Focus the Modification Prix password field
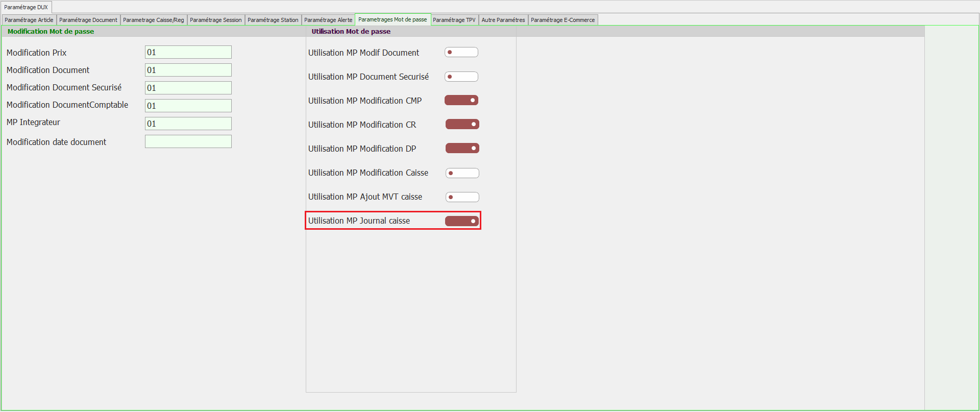This screenshot has height=412, width=980. [188, 52]
